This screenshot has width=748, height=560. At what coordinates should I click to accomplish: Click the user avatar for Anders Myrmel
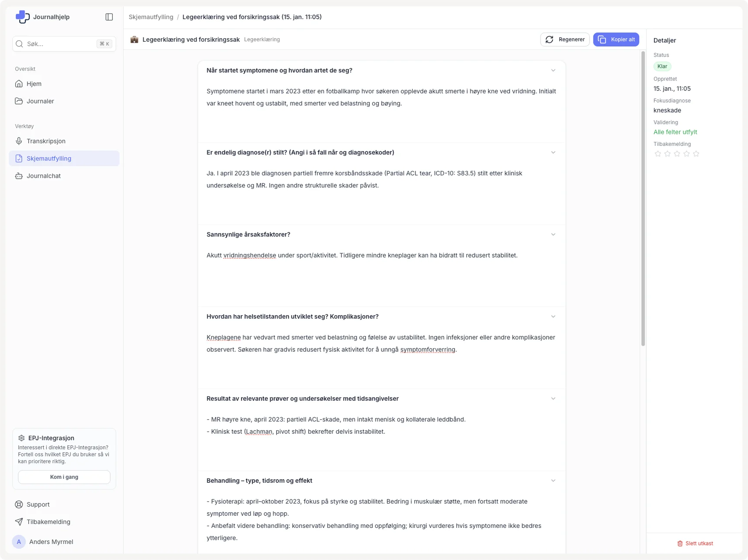pos(19,542)
